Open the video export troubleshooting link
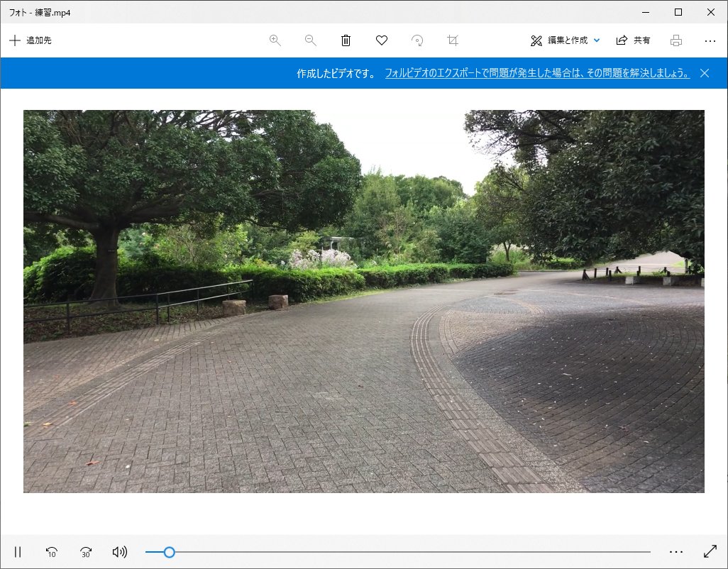This screenshot has width=728, height=569. (537, 73)
